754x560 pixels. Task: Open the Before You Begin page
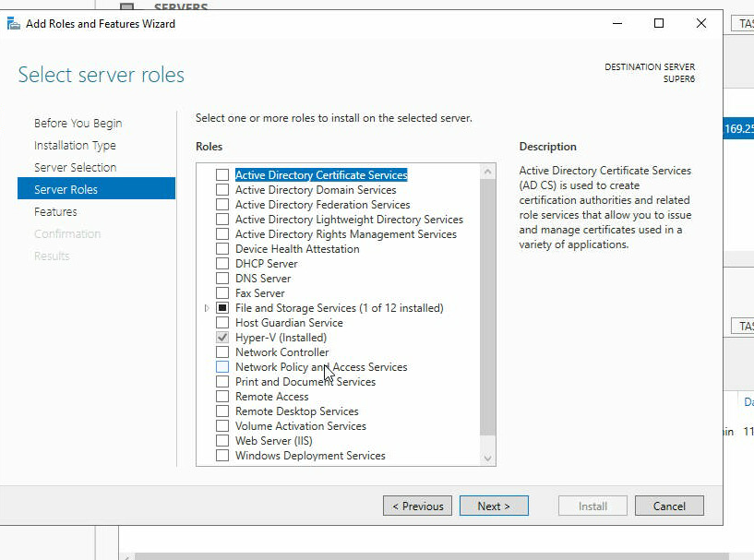click(78, 124)
